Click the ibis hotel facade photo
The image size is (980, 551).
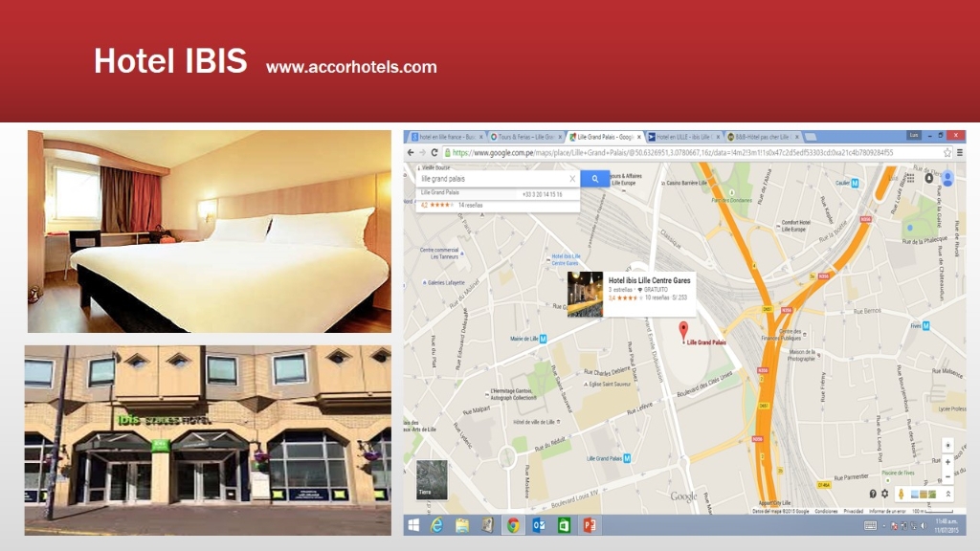click(208, 440)
